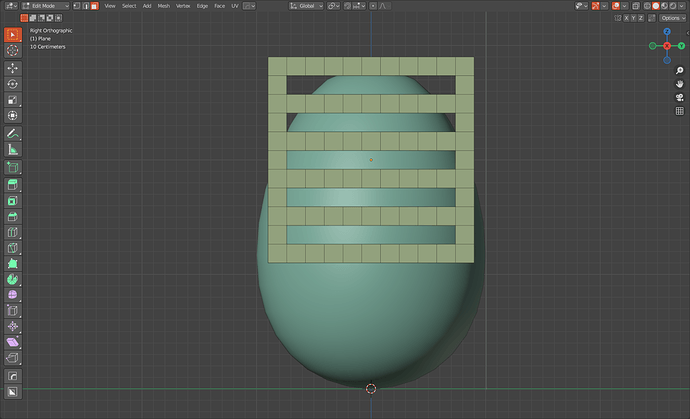690x419 pixels.
Task: Activate the Shrink/Fatten tool
Action: pos(13,327)
